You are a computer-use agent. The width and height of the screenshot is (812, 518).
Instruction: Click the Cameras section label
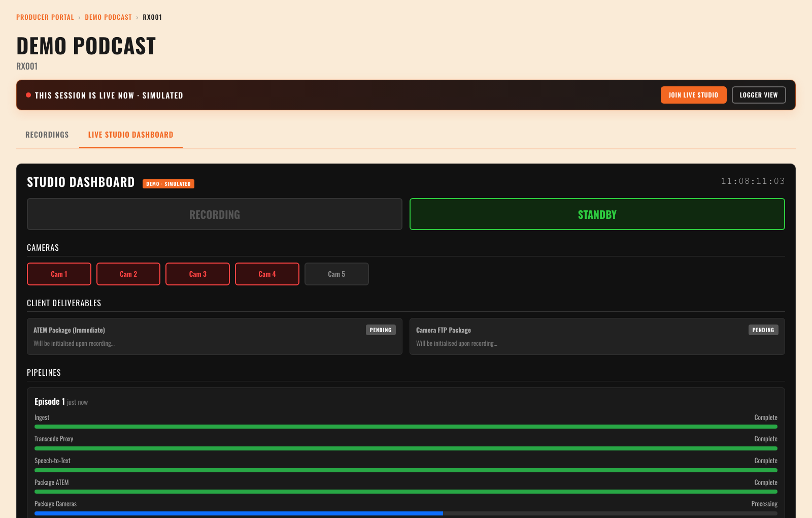coord(43,248)
